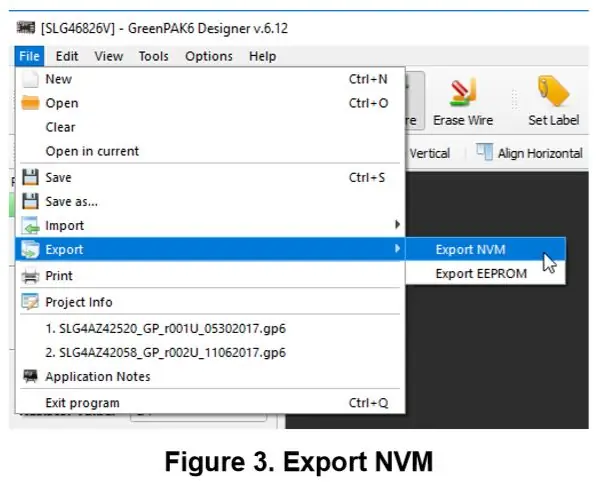Click the orange Open folder icon
Viewport: 597px width, 483px height.
pyautogui.click(x=30, y=103)
